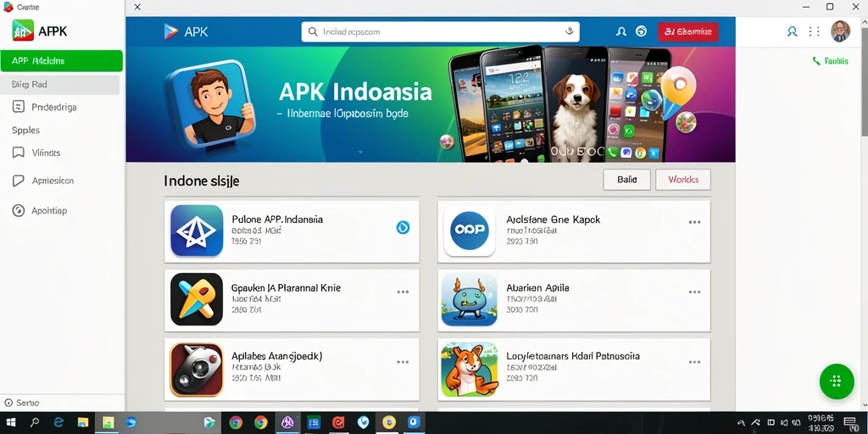Open Apontiap in the sidebar
The image size is (868, 434).
49,210
